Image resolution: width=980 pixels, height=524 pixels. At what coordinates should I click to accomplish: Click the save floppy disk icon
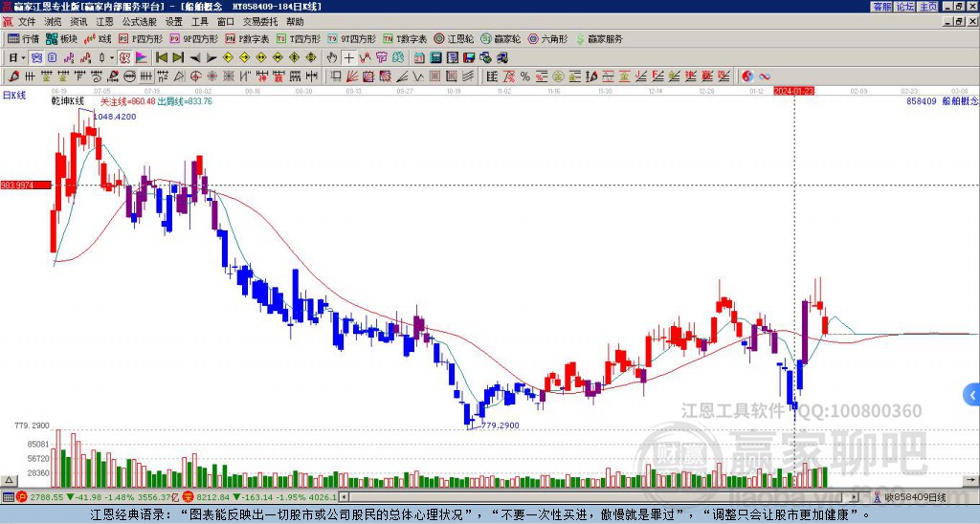click(x=469, y=58)
